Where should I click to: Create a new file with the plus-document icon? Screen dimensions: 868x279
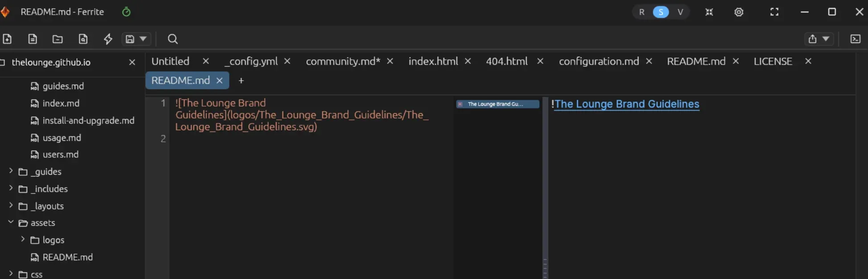(7, 39)
